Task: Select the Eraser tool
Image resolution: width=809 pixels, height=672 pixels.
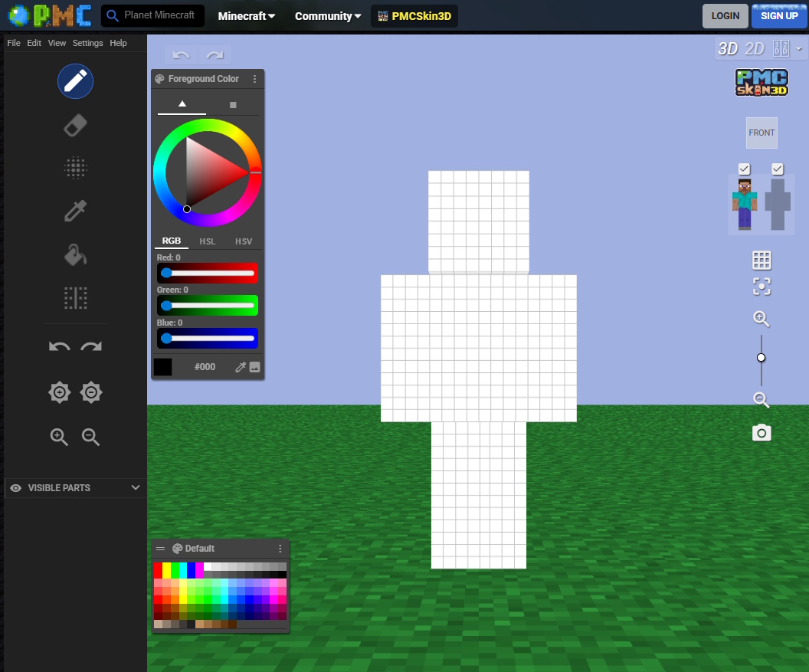Action: point(75,125)
